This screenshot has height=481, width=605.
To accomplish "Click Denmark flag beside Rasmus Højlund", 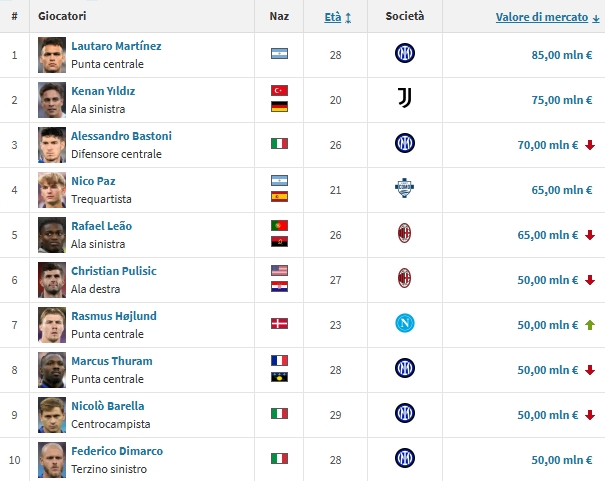I will [279, 324].
